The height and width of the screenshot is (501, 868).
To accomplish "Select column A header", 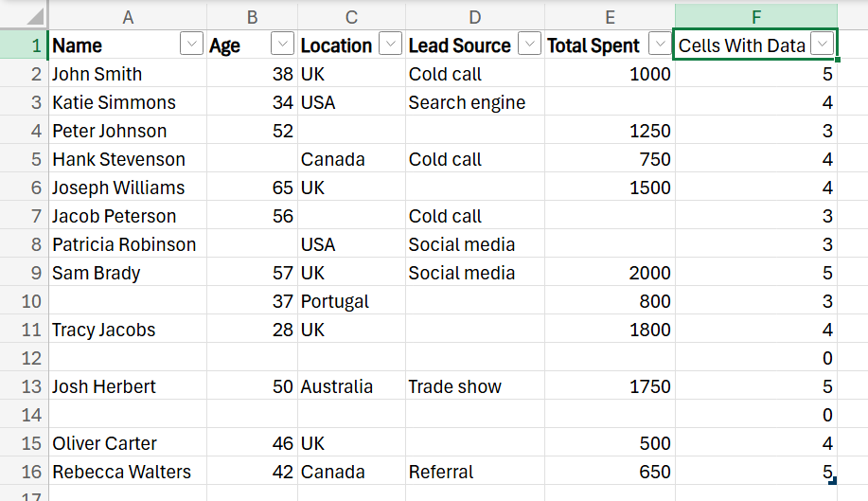I will coord(128,16).
